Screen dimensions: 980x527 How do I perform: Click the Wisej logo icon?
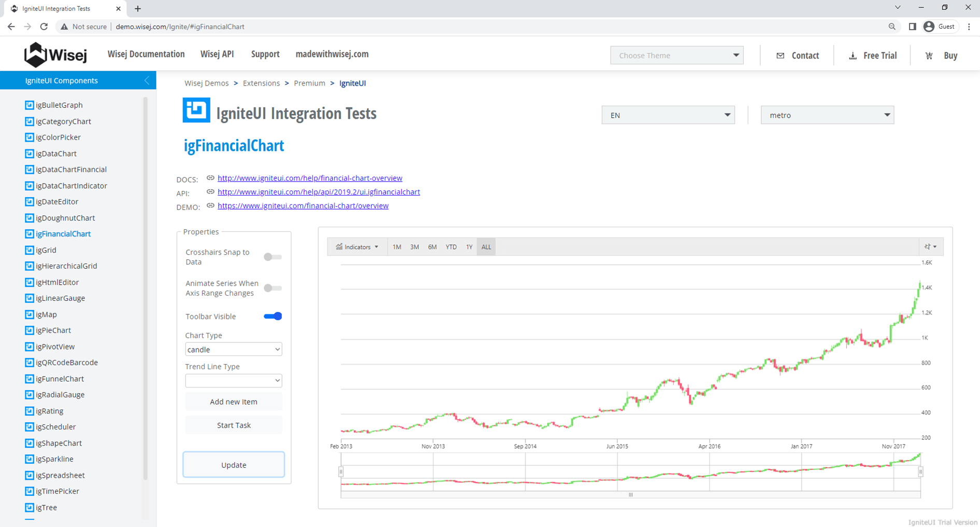36,54
